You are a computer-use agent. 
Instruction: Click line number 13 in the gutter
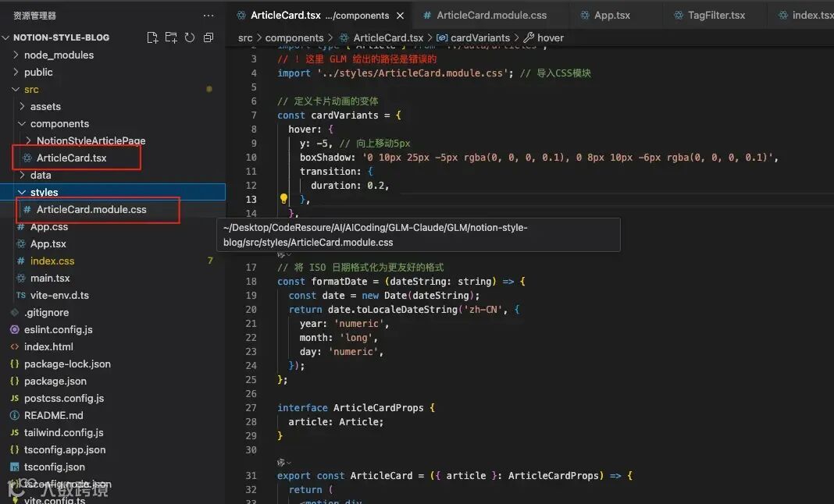(x=251, y=200)
